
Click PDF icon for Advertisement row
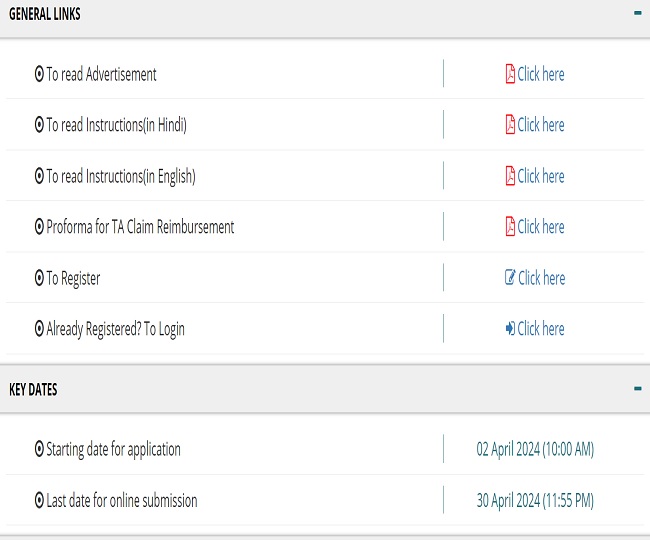[510, 74]
